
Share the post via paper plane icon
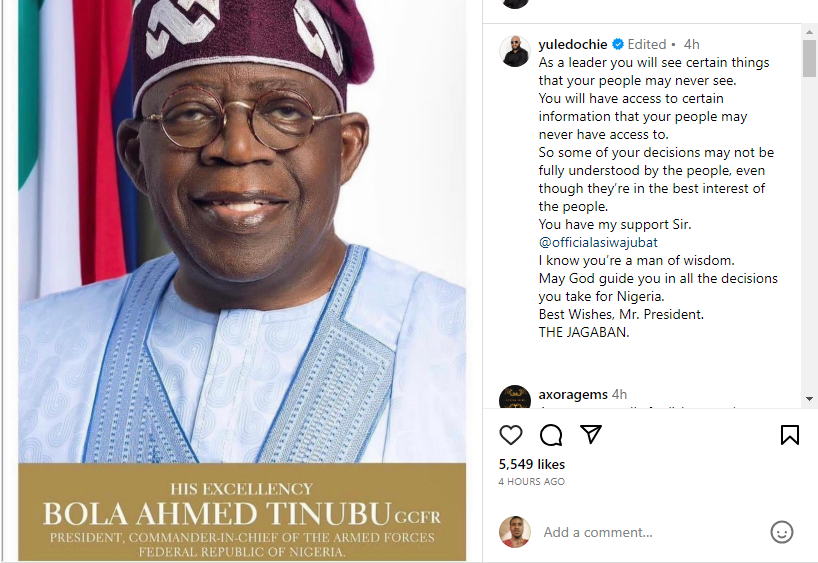591,435
